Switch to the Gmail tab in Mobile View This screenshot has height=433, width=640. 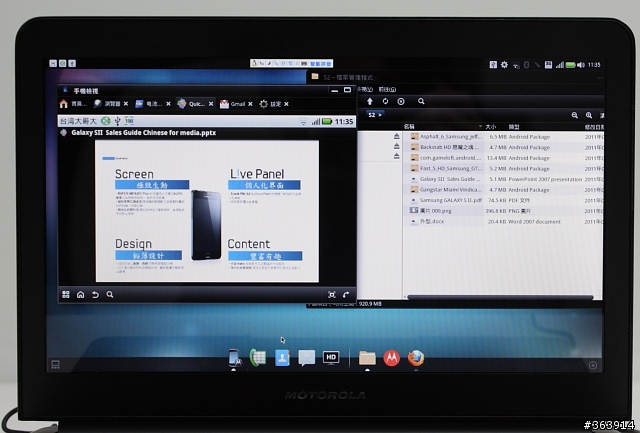click(x=233, y=104)
